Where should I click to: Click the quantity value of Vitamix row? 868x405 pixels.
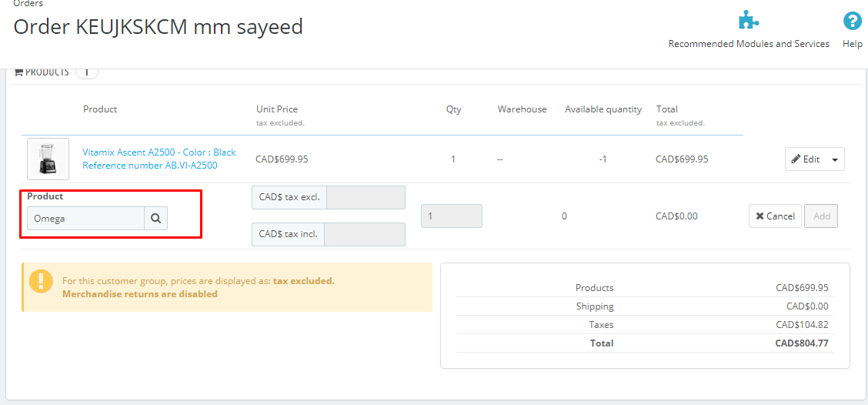click(x=453, y=159)
